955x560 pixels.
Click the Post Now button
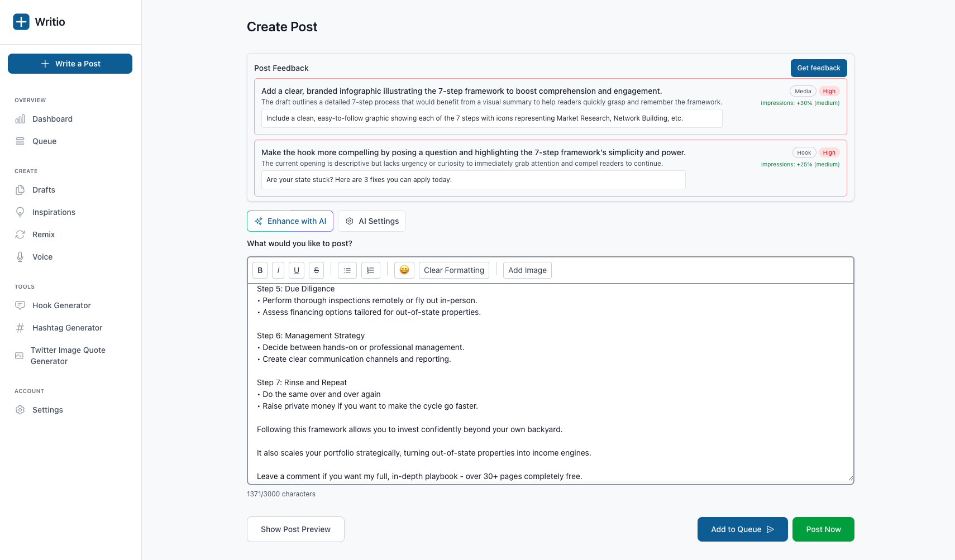[823, 529]
